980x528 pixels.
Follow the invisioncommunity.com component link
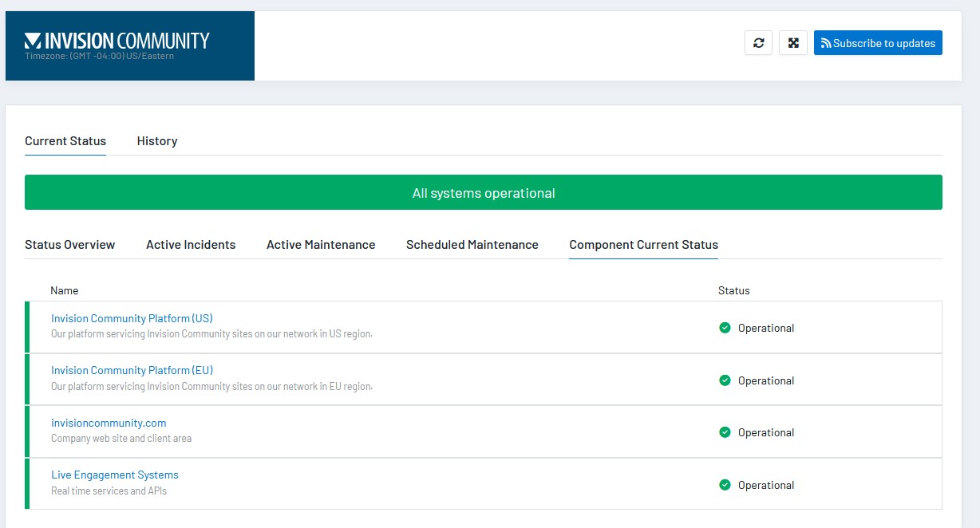109,423
